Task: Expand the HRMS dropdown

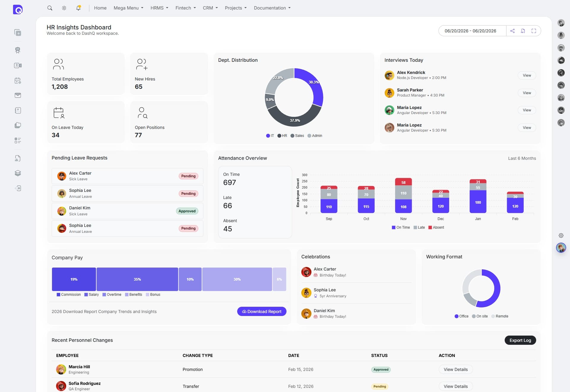Action: pos(159,8)
